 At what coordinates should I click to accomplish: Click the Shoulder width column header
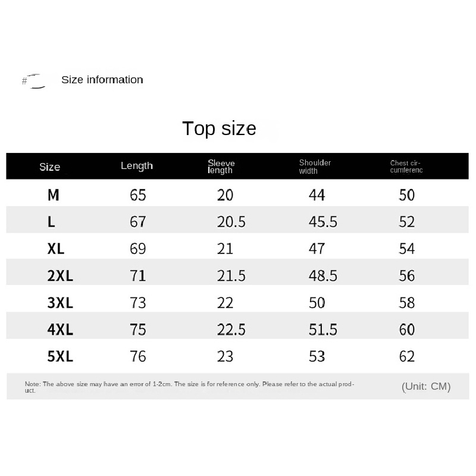[315, 167]
